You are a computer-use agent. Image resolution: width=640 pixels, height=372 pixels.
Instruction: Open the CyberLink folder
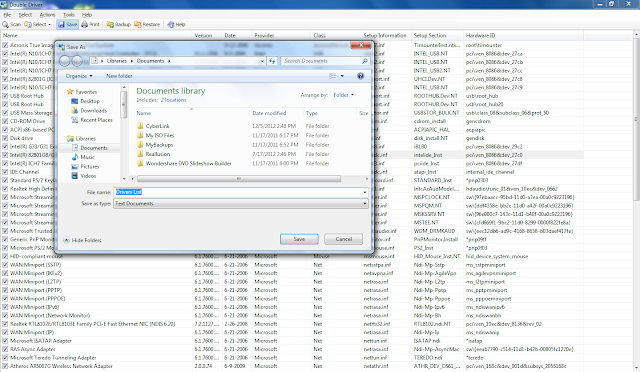[x=158, y=126]
